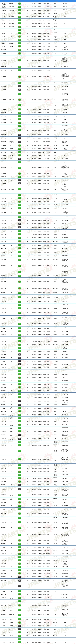Click the Marka column header
This screenshot has height=644, width=76.
pos(4,1)
